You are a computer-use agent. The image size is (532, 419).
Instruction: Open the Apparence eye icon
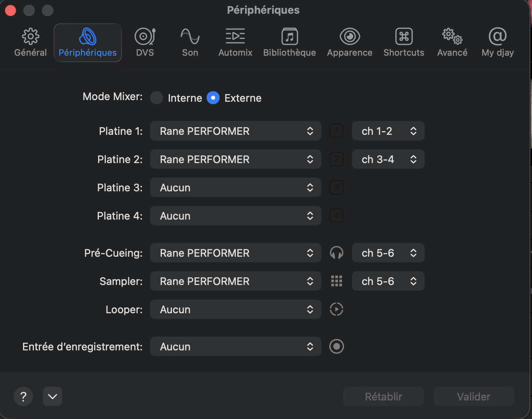pos(350,37)
